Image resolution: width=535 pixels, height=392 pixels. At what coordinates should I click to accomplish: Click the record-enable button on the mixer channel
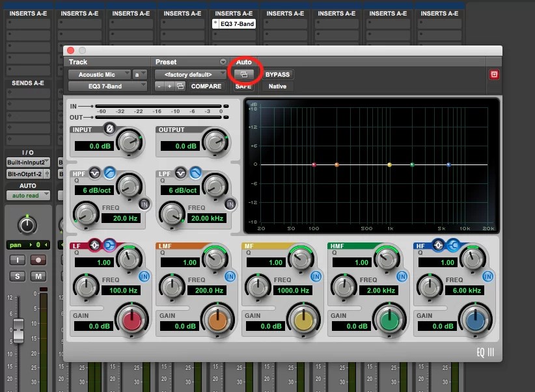tap(39, 260)
